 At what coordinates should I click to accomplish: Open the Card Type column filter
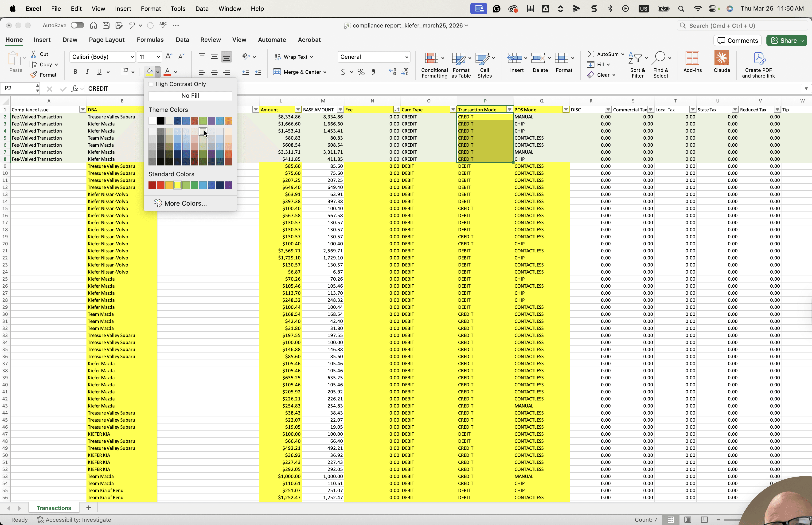pos(453,110)
